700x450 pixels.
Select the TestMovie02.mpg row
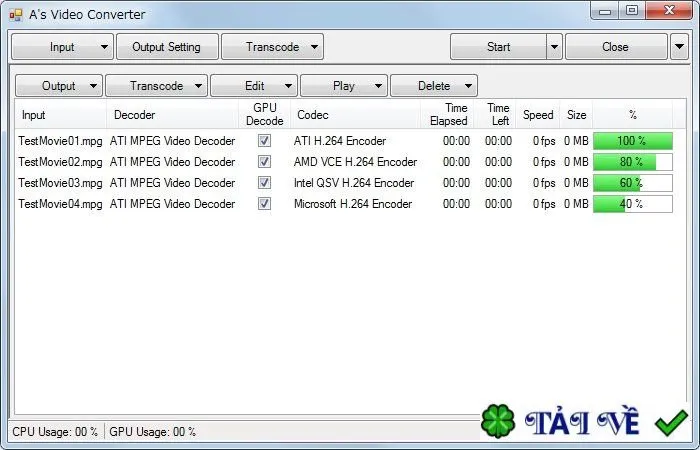click(x=344, y=162)
